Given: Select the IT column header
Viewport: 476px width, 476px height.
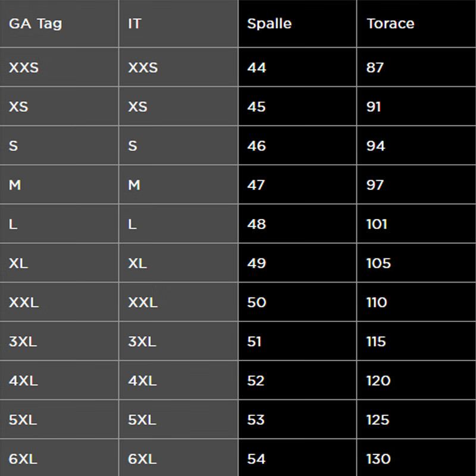Looking at the screenshot, I should 134,24.
